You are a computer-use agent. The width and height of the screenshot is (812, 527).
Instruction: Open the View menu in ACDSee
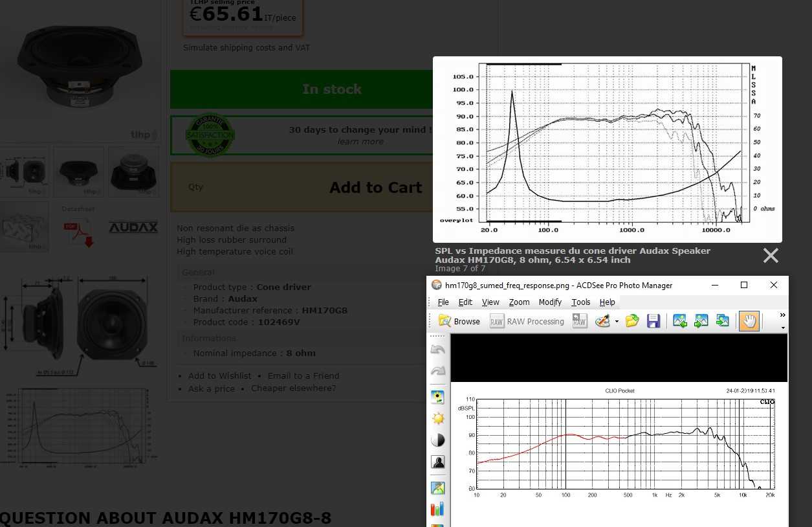pos(490,302)
